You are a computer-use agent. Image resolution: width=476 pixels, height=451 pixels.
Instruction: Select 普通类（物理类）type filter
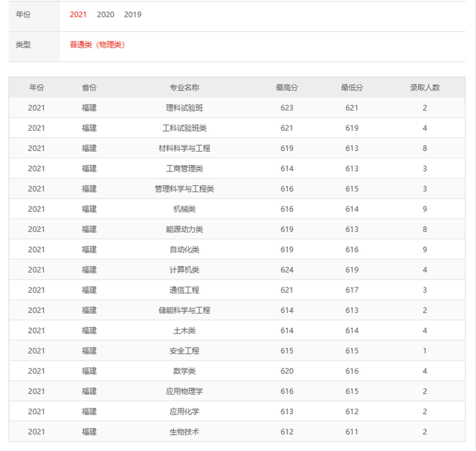coord(97,45)
